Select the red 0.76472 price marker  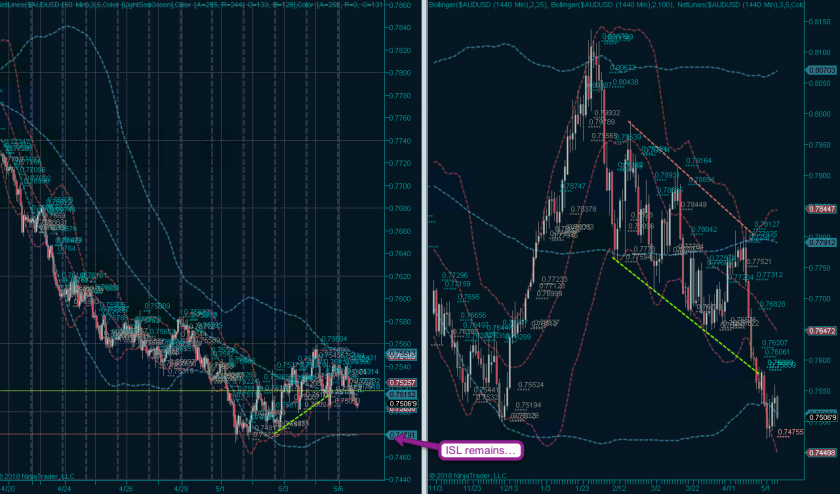click(x=821, y=331)
